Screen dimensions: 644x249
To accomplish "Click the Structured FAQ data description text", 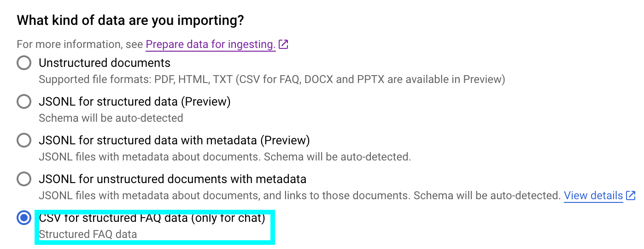I will pos(88,234).
